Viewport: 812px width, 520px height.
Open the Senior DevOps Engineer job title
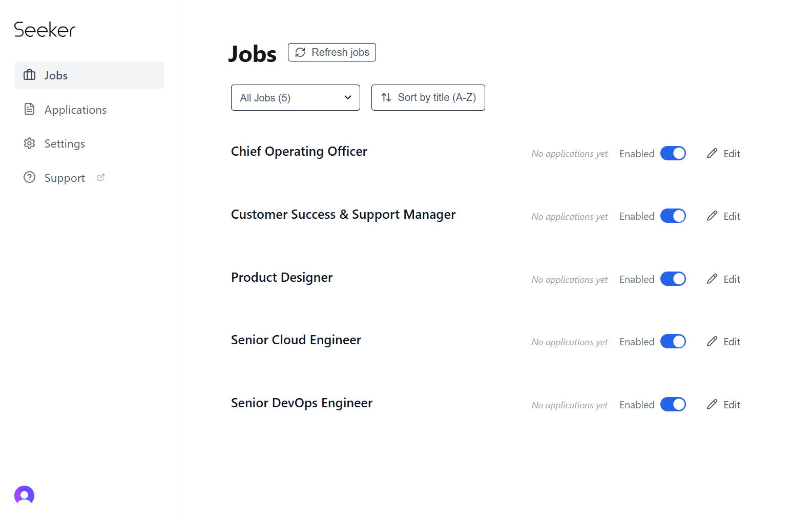[302, 403]
